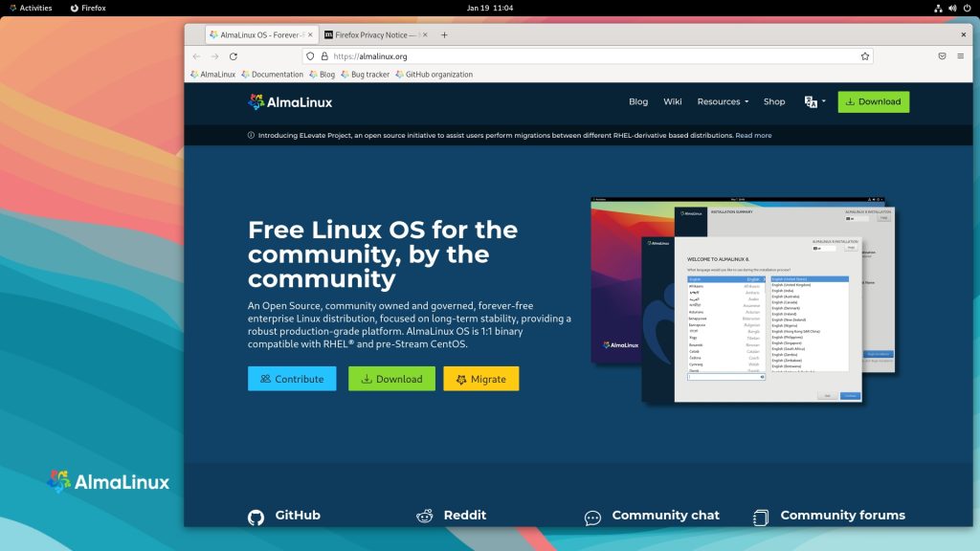
Task: Open the Resources dropdown
Action: coord(722,101)
